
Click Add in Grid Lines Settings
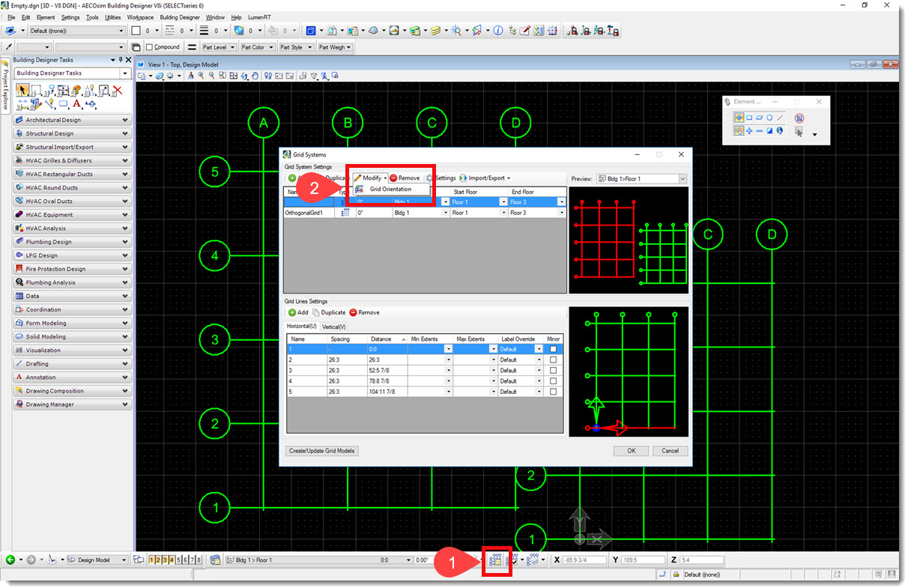pos(297,312)
